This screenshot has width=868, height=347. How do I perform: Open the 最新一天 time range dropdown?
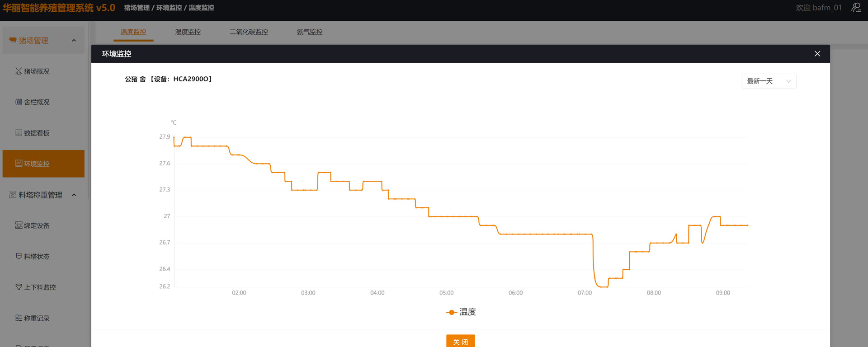pos(769,81)
